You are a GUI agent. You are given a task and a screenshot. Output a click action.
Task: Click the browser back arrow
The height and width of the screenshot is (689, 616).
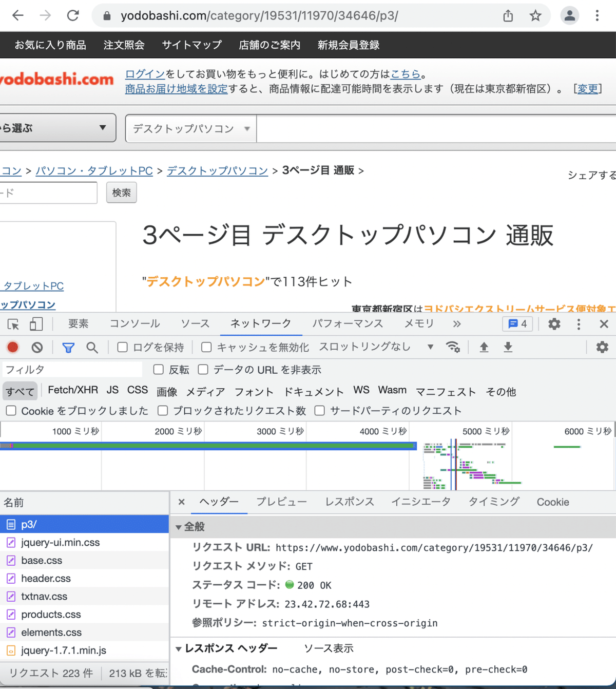click(18, 15)
